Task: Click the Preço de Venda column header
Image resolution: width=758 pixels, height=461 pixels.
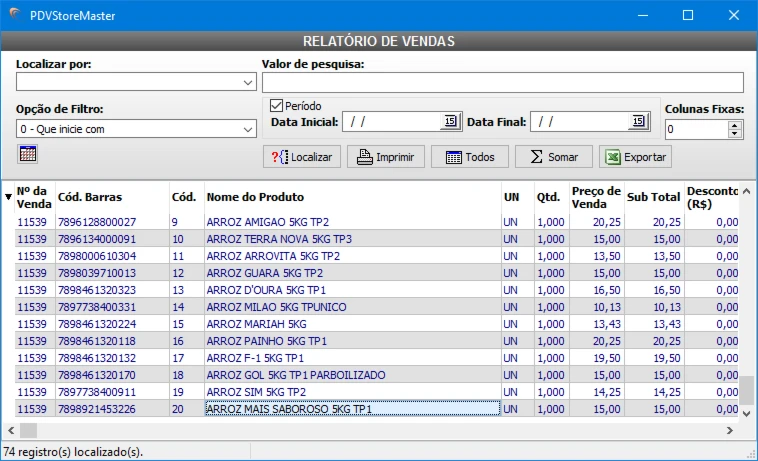Action: pyautogui.click(x=596, y=197)
